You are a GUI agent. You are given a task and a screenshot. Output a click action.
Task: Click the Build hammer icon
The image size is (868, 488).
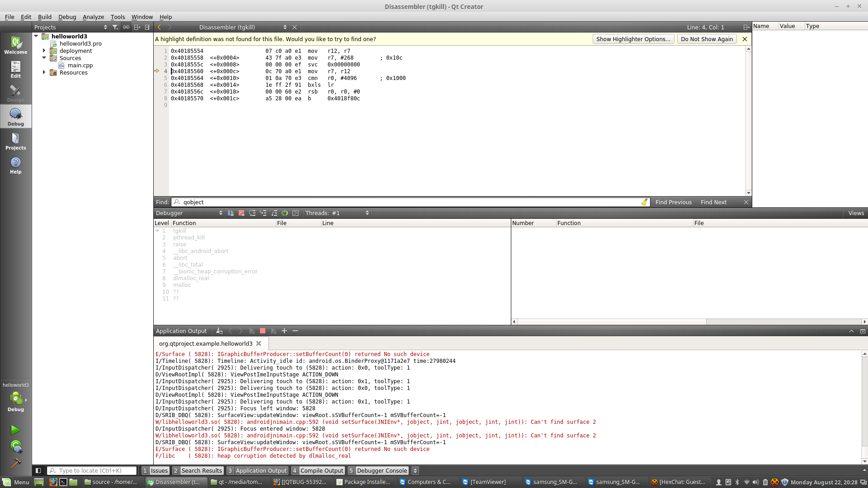[15, 464]
